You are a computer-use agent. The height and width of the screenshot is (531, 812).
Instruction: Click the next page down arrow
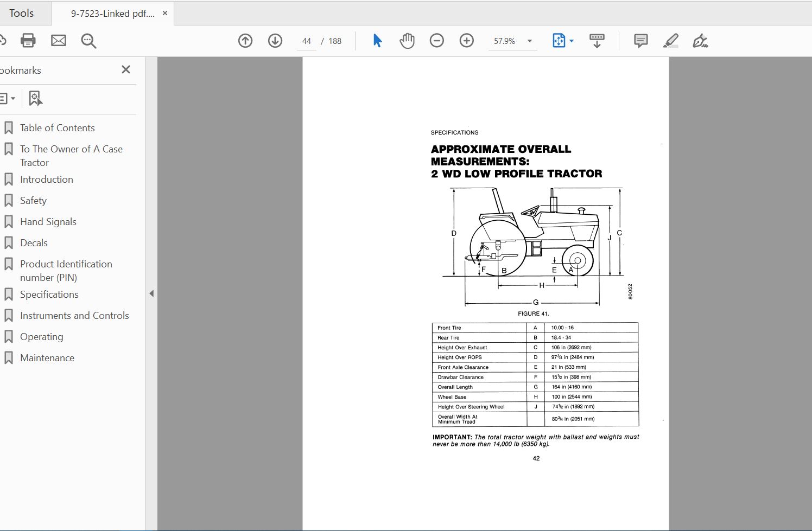275,40
